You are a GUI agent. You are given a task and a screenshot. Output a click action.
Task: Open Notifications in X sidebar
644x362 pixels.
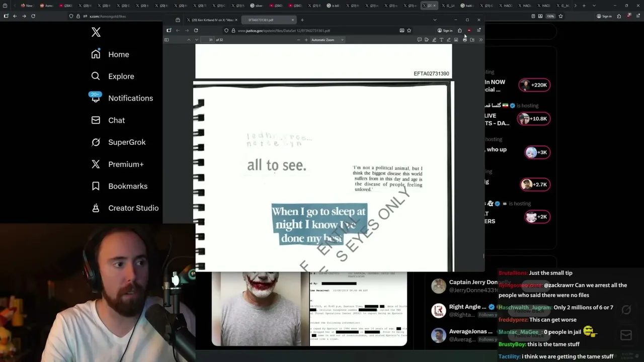pyautogui.click(x=122, y=98)
